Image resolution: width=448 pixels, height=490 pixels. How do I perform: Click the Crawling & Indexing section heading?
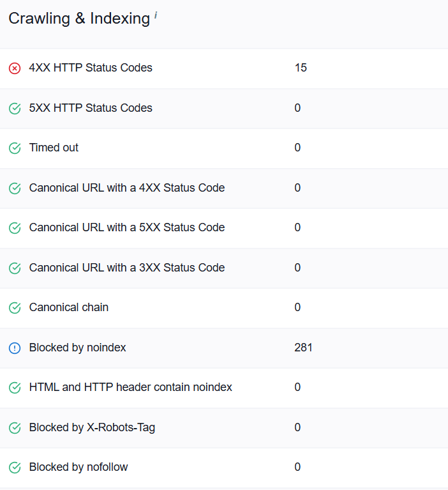point(79,19)
